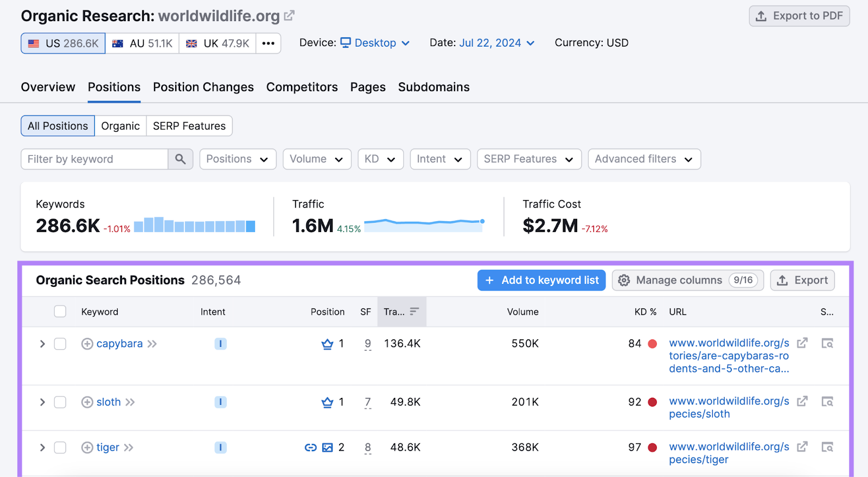Click the Traffic column sort icon

point(414,312)
